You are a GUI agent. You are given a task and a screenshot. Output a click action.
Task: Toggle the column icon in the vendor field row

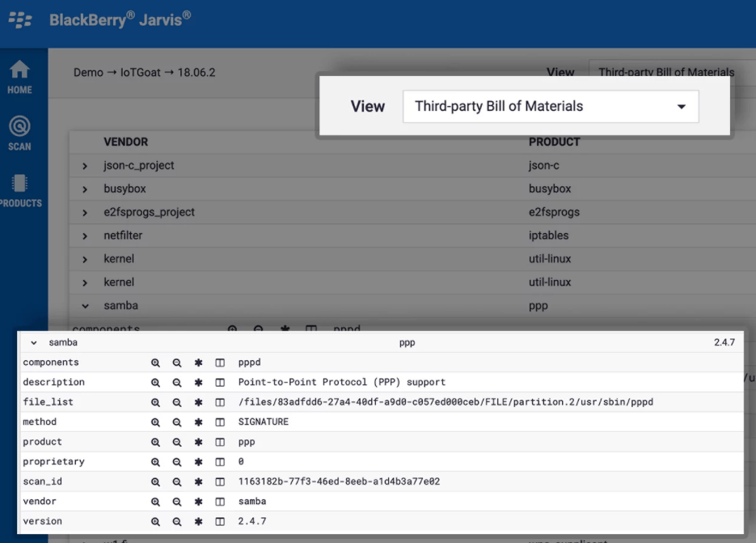220,502
